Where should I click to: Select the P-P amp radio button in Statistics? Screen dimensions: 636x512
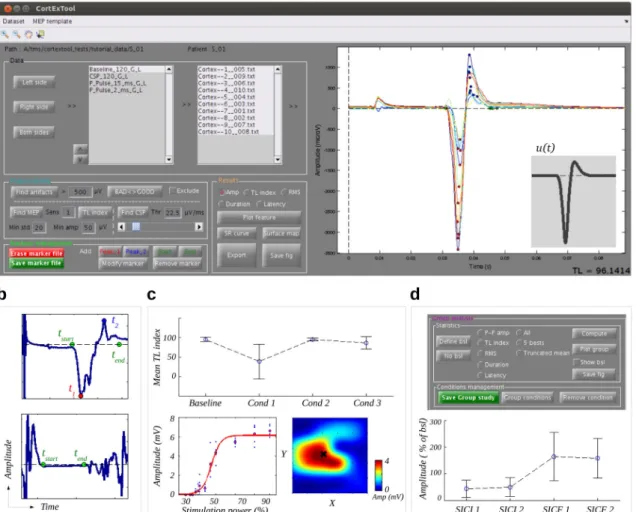pos(480,332)
